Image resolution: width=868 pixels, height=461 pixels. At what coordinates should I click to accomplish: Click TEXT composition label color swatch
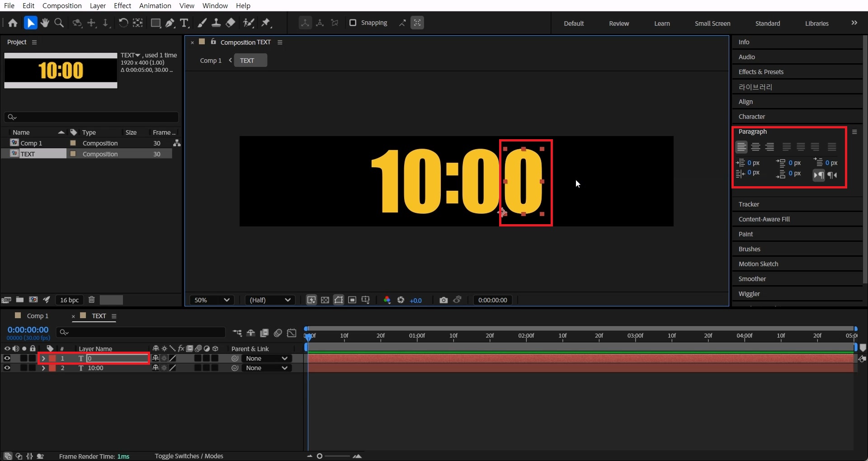pyautogui.click(x=73, y=154)
